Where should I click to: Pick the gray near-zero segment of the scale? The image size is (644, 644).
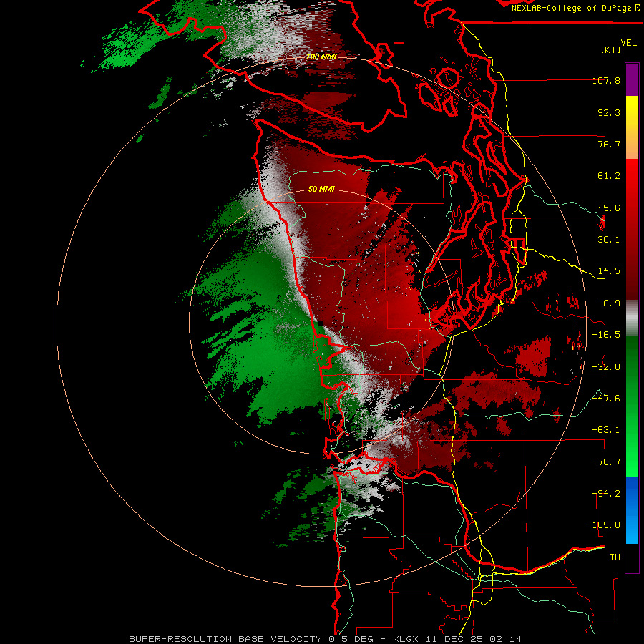(x=632, y=318)
